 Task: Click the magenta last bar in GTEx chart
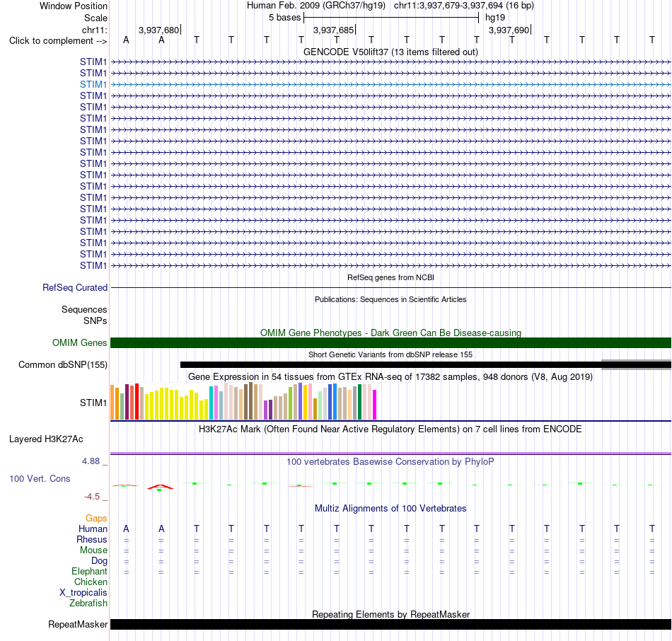click(375, 404)
